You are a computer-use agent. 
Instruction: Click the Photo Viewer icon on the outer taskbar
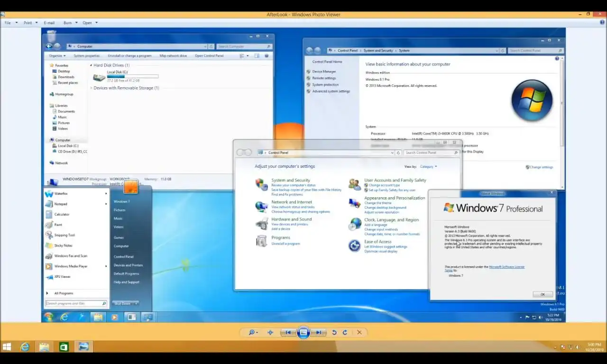click(83, 347)
